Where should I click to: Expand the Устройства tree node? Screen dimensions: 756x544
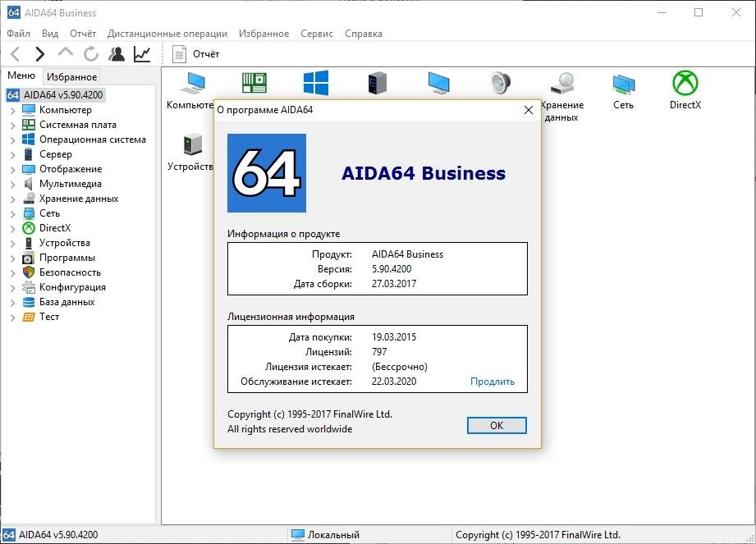click(x=13, y=244)
